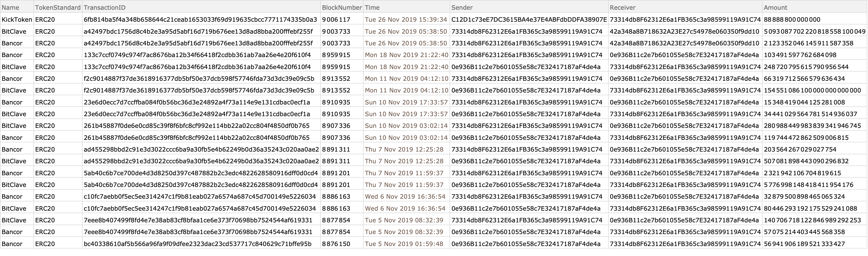Select amount 103 491 597 762 684 098
868x256 pixels.
pos(800,55)
